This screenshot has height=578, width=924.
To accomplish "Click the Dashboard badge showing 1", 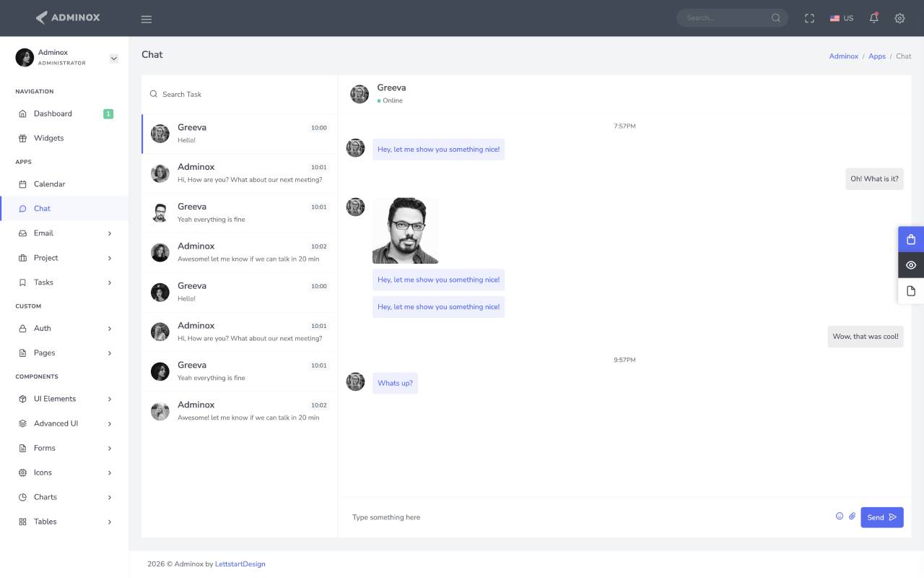I will pyautogui.click(x=108, y=113).
